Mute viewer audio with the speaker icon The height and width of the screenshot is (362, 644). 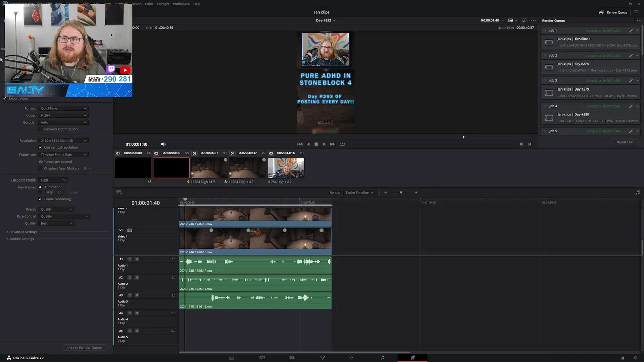coord(163,144)
